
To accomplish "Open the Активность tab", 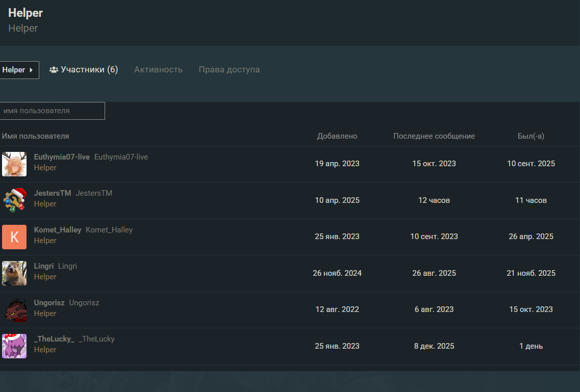I will tap(158, 70).
